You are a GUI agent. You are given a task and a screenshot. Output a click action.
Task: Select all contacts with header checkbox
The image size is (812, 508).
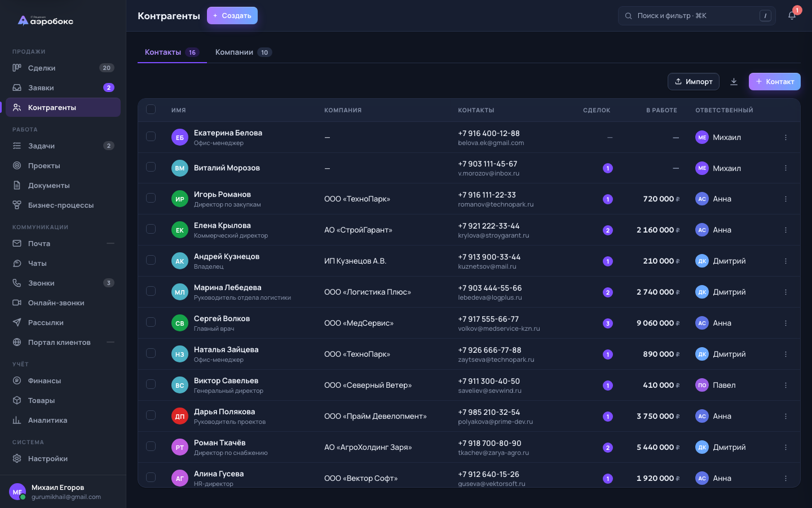[x=151, y=109]
